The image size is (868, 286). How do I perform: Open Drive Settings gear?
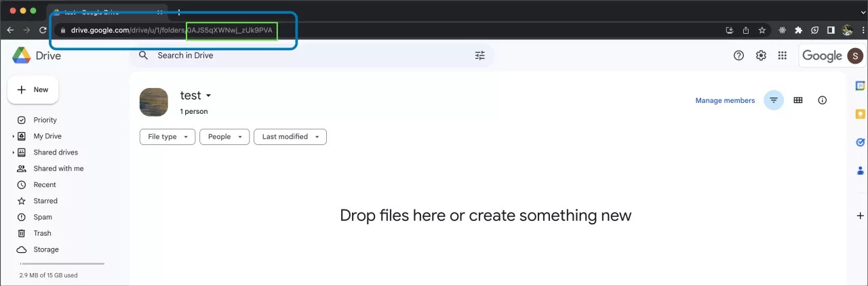(761, 56)
